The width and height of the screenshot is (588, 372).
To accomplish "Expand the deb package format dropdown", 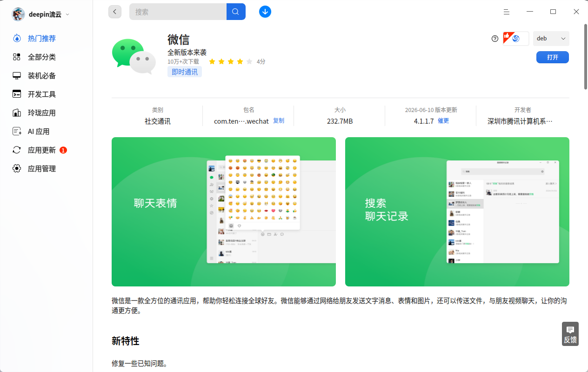I will pyautogui.click(x=551, y=39).
